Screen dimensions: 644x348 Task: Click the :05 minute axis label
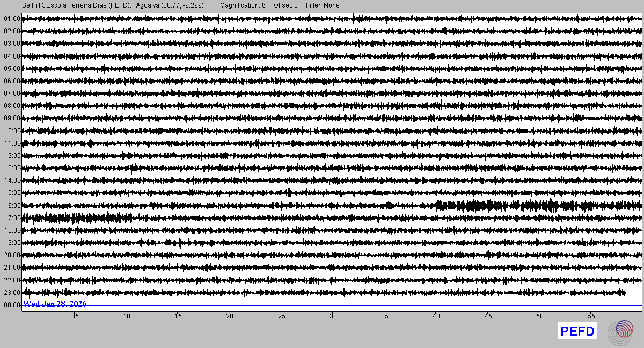[x=74, y=316]
